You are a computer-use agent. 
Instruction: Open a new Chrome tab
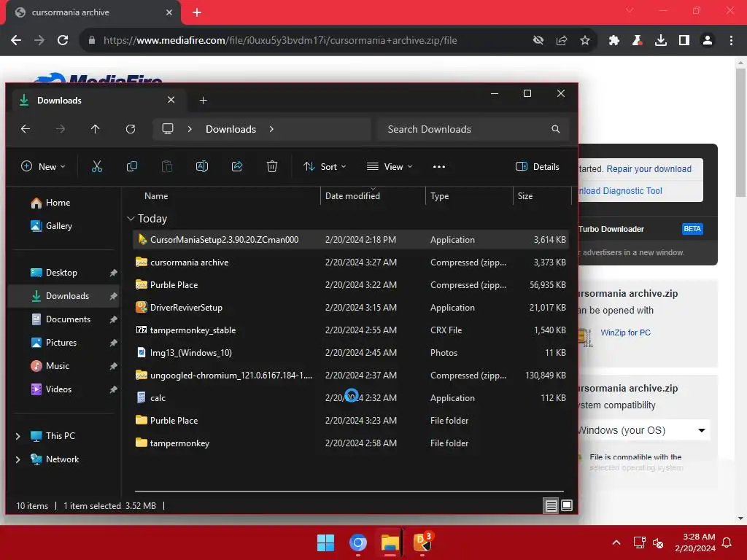pyautogui.click(x=197, y=12)
